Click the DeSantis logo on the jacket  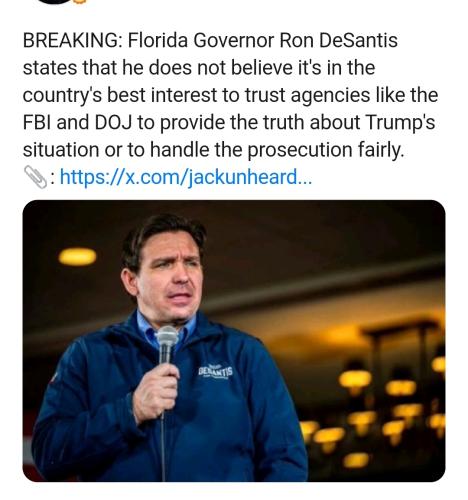[x=216, y=371]
